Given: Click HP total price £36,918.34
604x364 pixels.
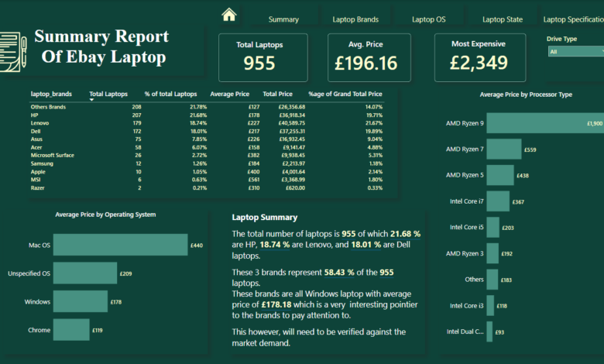Looking at the screenshot, I should [x=292, y=115].
